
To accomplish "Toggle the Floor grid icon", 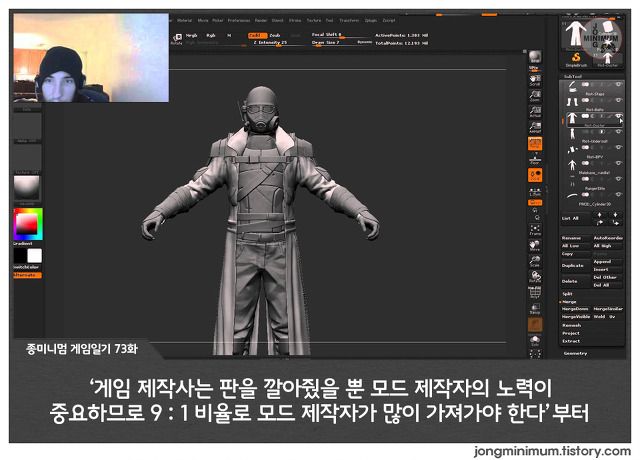I will click(535, 159).
